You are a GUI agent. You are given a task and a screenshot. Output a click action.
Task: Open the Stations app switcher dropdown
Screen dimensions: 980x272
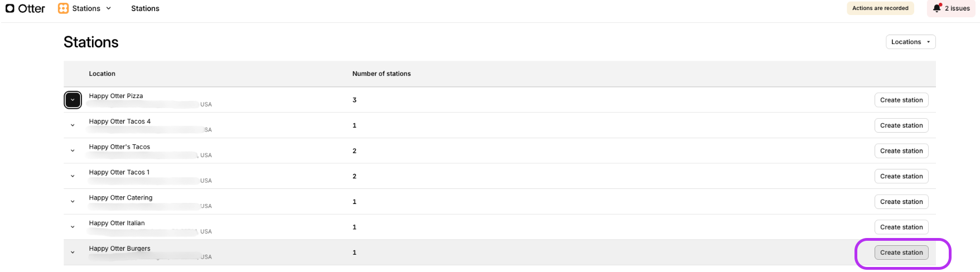[x=85, y=8]
